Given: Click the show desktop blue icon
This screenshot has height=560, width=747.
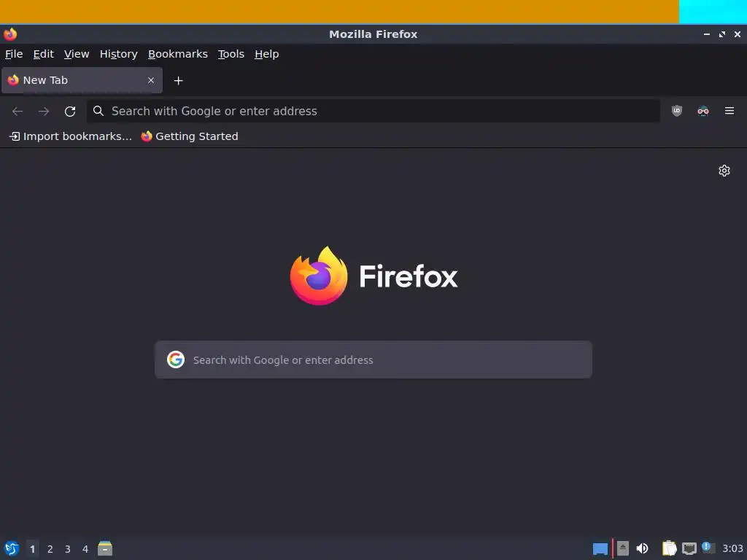Looking at the screenshot, I should point(600,549).
